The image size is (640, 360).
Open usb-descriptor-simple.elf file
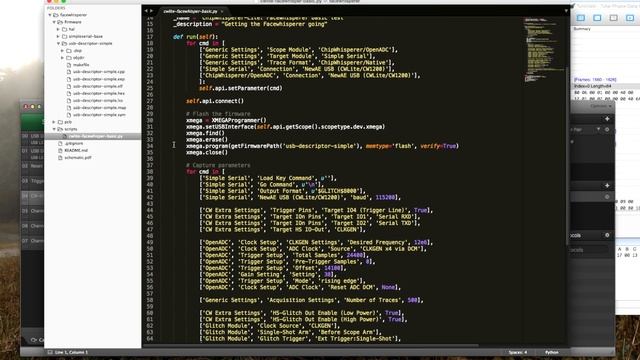(x=98, y=86)
